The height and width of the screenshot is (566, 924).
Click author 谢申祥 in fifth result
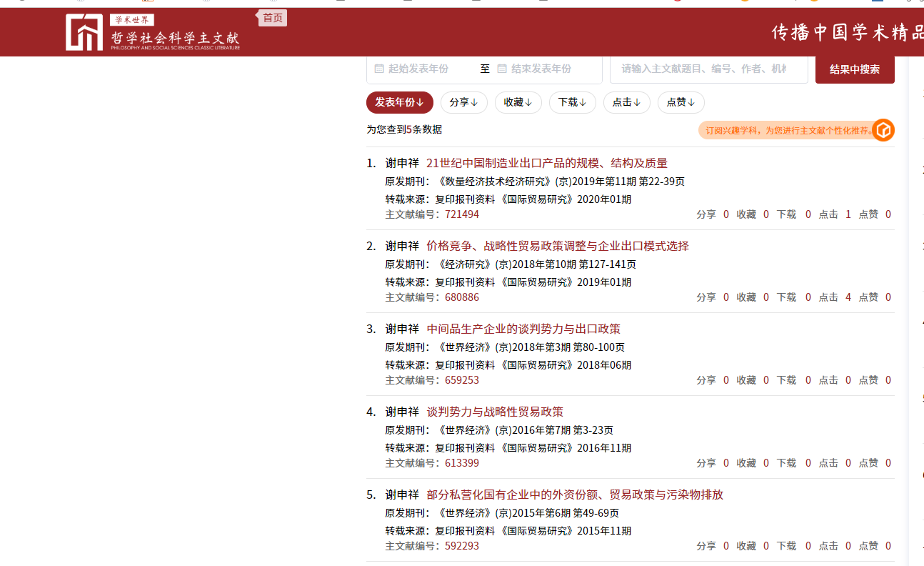click(x=402, y=495)
